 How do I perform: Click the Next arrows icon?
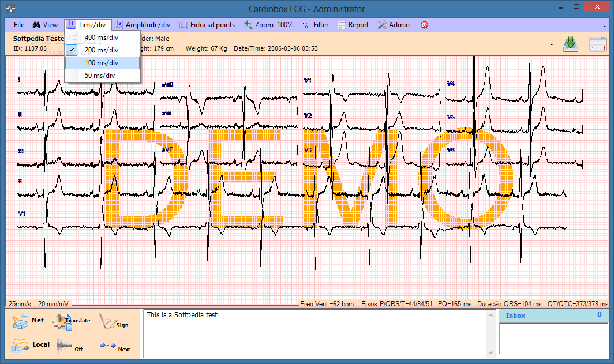coord(108,345)
